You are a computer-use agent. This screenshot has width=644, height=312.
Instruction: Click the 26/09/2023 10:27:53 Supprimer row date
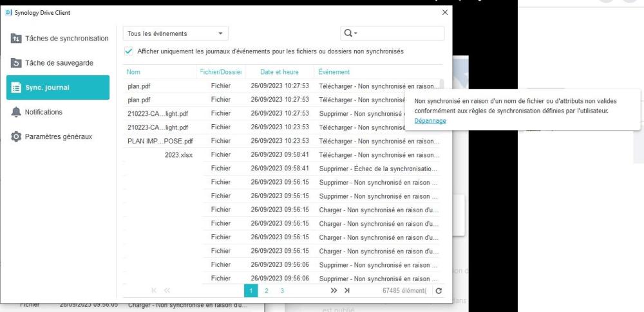tap(279, 113)
